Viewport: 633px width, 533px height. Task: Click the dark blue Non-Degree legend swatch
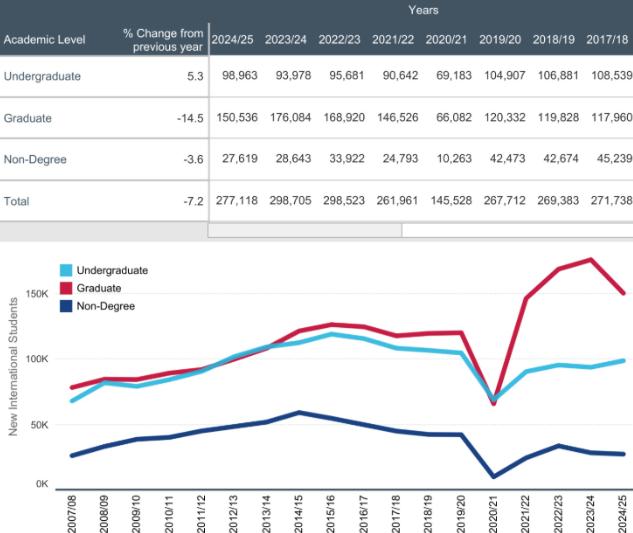pyautogui.click(x=66, y=306)
